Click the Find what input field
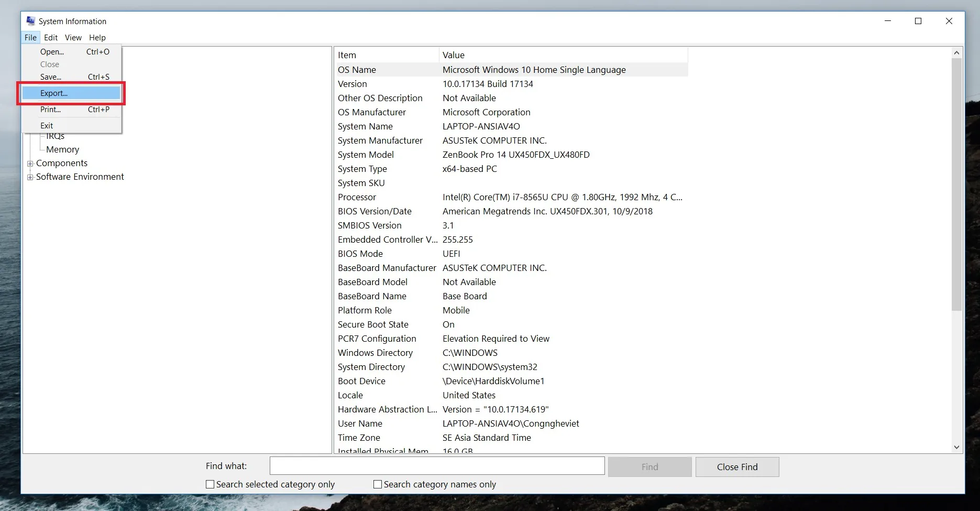Image resolution: width=980 pixels, height=511 pixels. [x=437, y=466]
